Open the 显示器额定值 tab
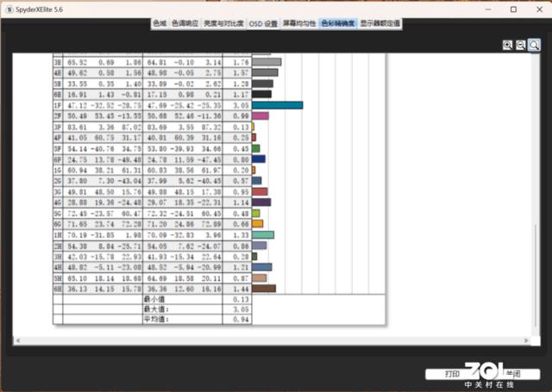552x392 pixels. (380, 23)
